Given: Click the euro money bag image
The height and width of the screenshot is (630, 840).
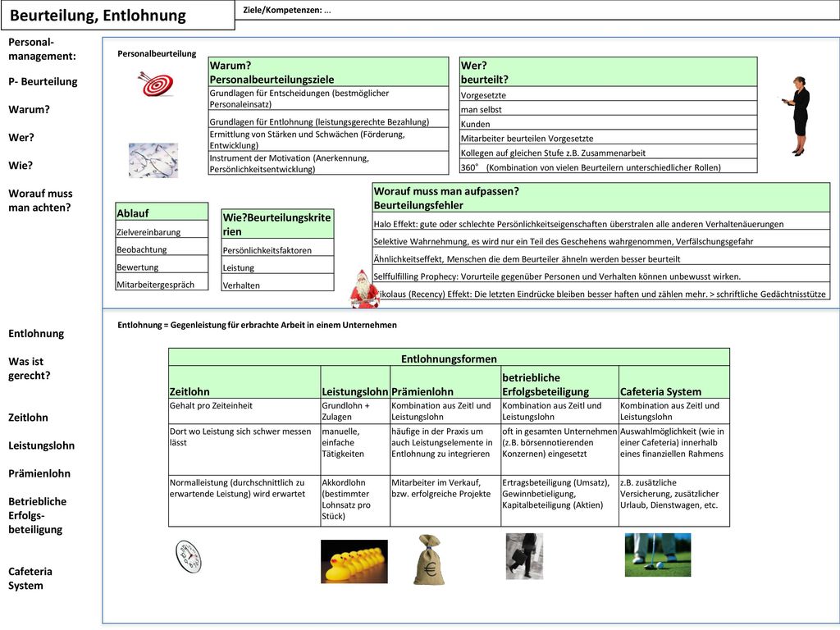Looking at the screenshot, I should click(429, 559).
